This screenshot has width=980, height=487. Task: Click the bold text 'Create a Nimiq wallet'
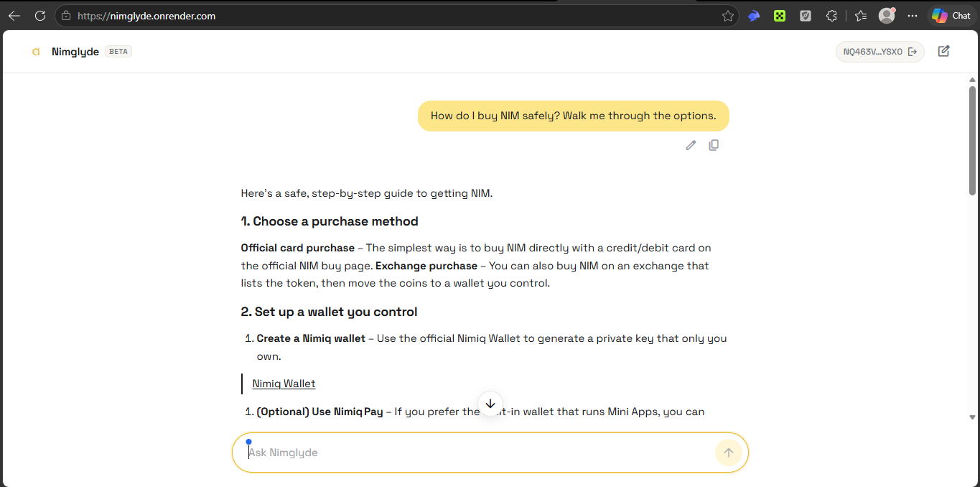[x=311, y=338]
